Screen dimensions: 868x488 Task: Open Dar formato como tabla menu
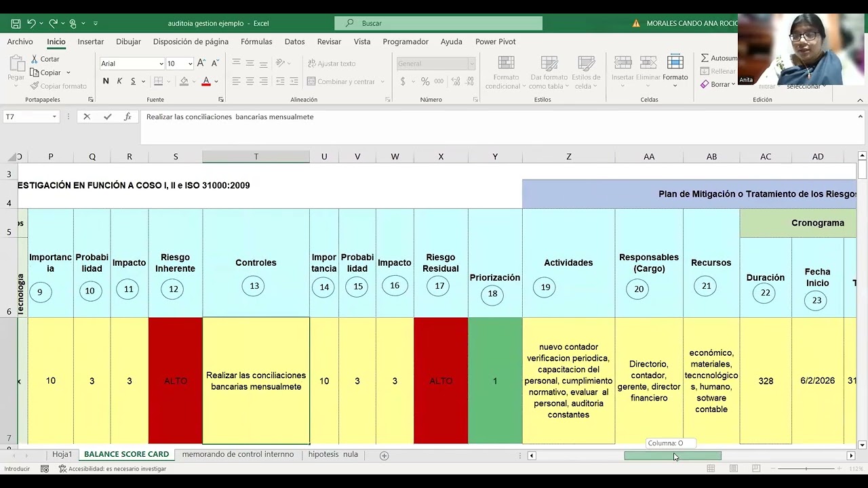(548, 72)
